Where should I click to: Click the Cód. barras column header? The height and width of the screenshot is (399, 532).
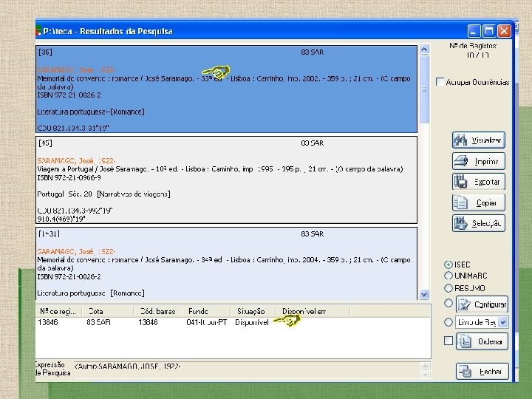[158, 311]
